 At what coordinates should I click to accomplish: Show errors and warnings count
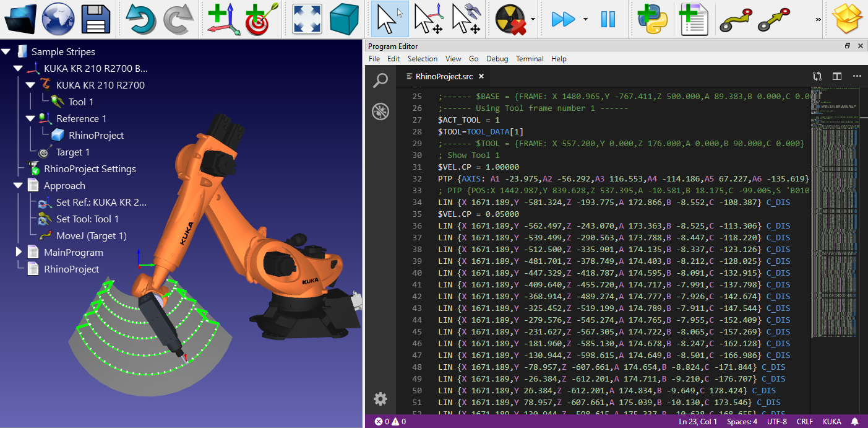tap(390, 421)
